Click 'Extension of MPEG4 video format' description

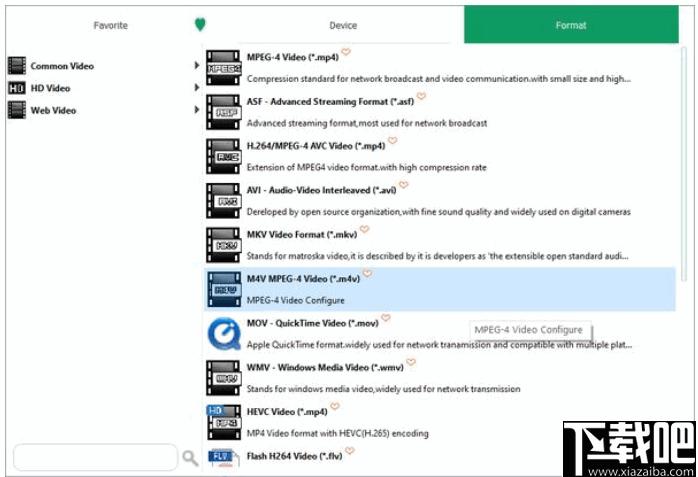(366, 167)
